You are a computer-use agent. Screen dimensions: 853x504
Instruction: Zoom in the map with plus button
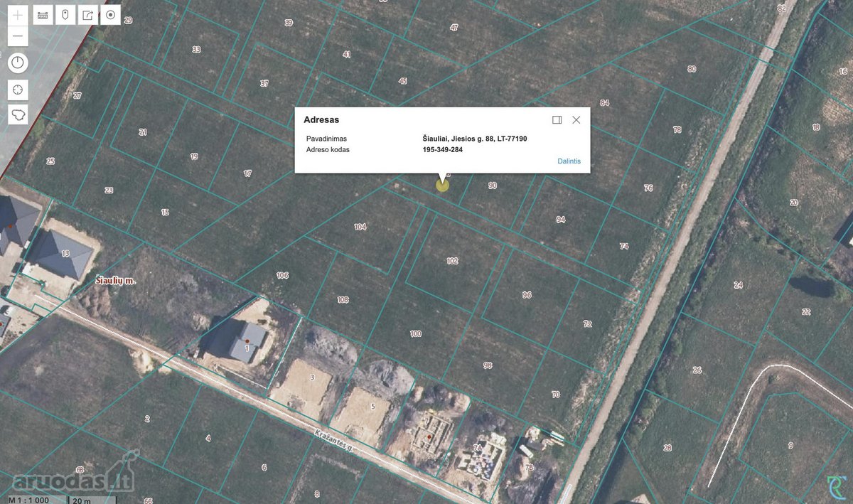18,15
